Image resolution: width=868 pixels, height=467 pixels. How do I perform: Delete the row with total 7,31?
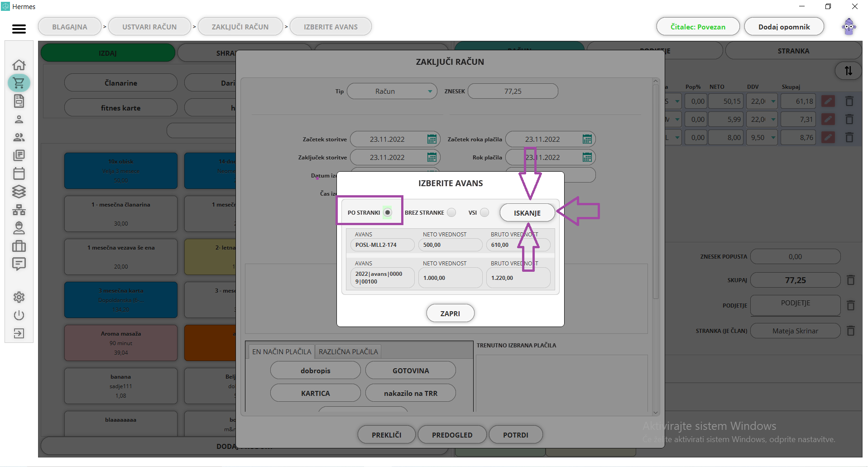[x=849, y=119]
